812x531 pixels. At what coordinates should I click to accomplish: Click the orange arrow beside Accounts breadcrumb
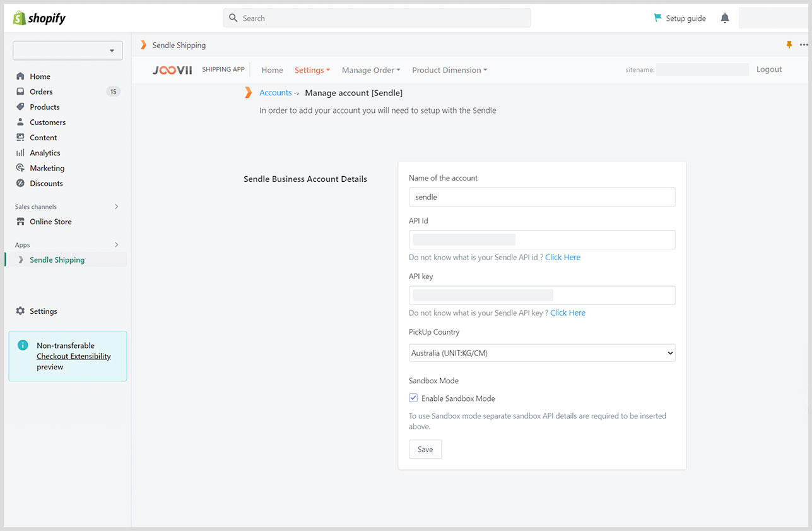click(x=248, y=93)
